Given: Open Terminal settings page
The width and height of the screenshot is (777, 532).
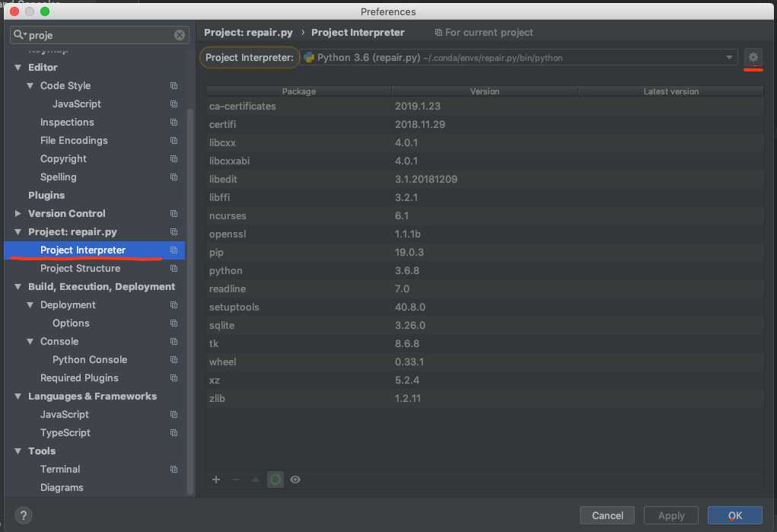Looking at the screenshot, I should pos(60,469).
